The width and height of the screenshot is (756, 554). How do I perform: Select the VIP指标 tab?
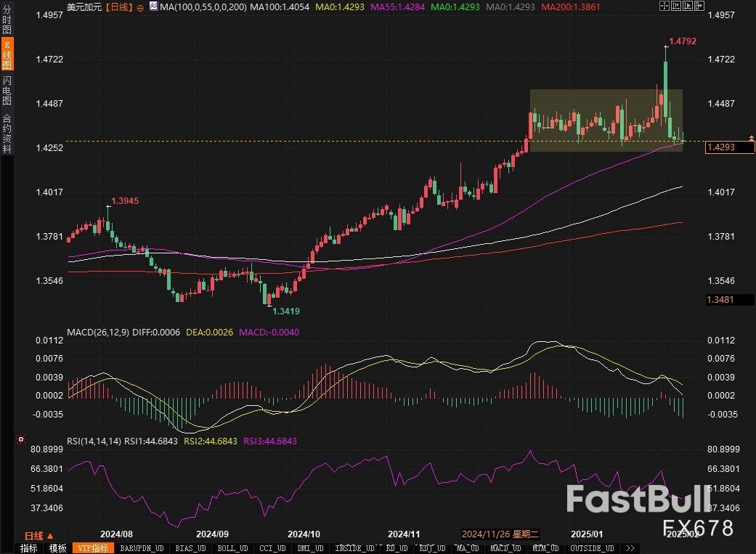[x=92, y=548]
